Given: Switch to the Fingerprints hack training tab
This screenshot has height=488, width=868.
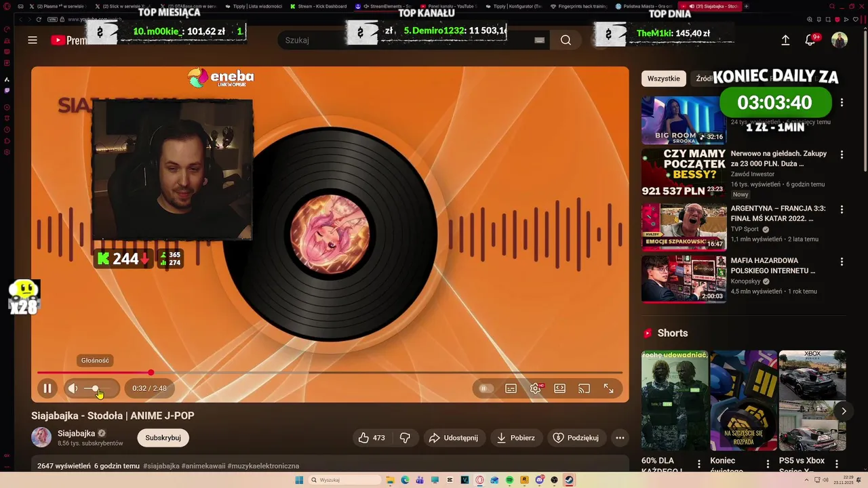Looking at the screenshot, I should click(578, 6).
